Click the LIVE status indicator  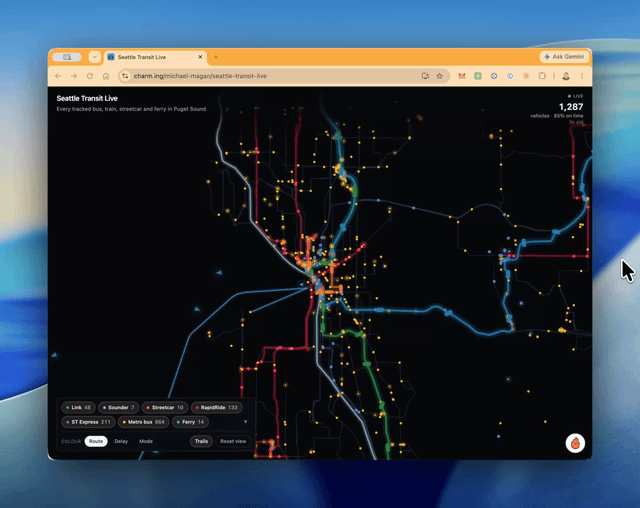pyautogui.click(x=576, y=96)
